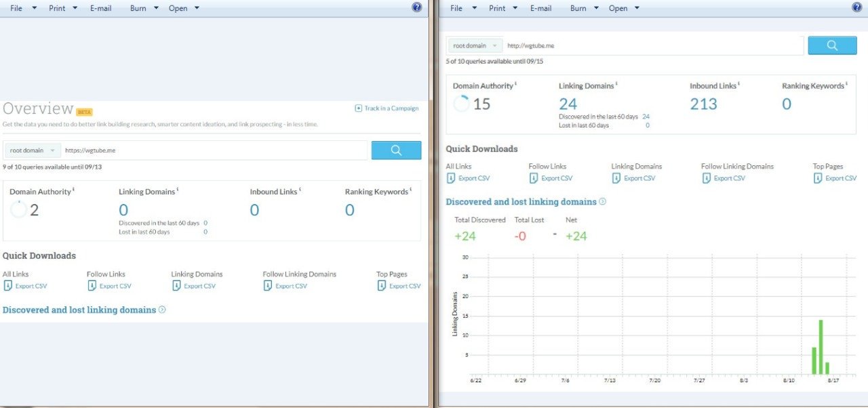The width and height of the screenshot is (868, 408).
Task: Open File menu in right window
Action: [x=456, y=8]
